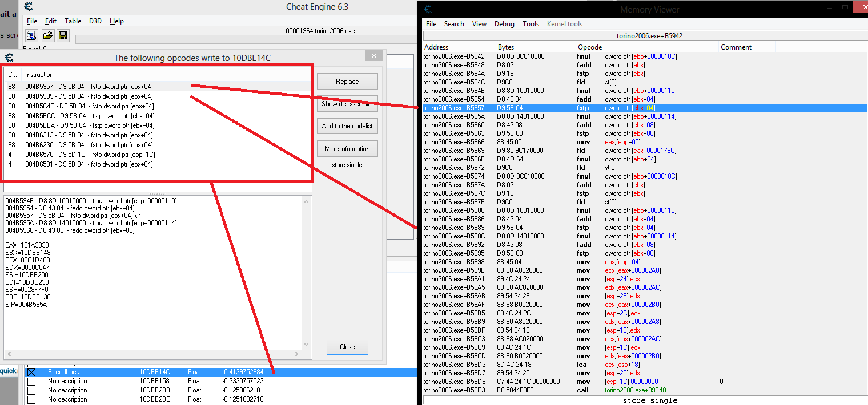Uncheck the Speedhack entry checkbox
Screen dimensions: 868x405
point(31,372)
